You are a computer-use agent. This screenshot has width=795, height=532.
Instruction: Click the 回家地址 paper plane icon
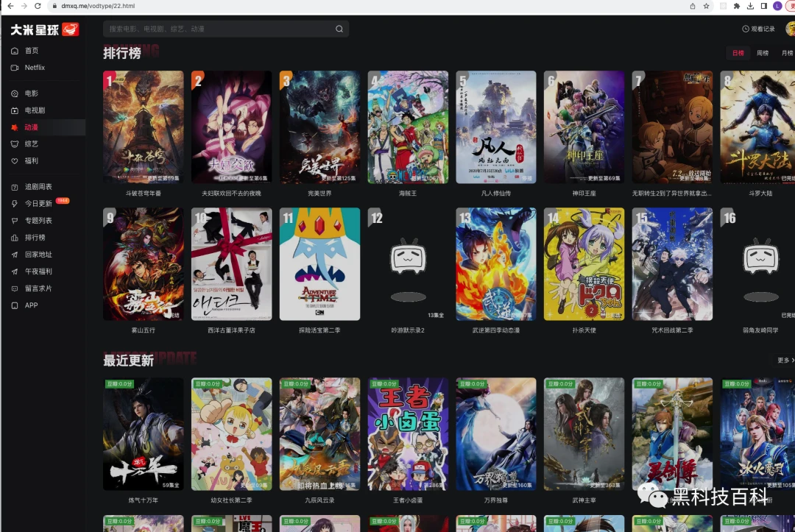[15, 255]
